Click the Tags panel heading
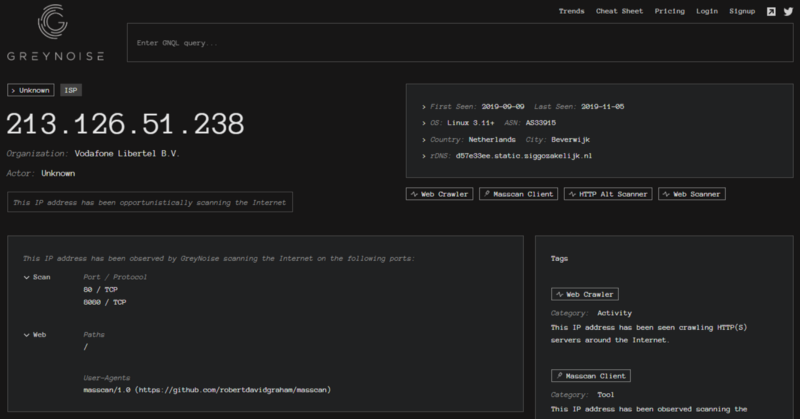The width and height of the screenshot is (800, 419). (x=559, y=259)
